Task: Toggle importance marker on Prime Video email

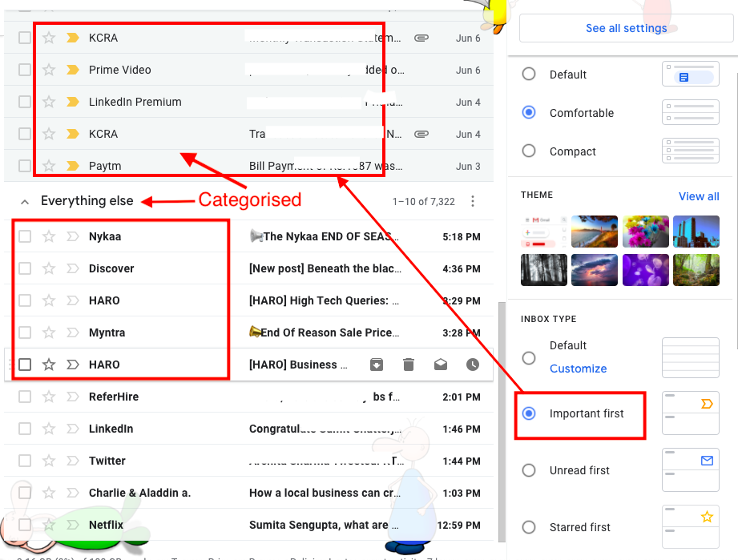Action: click(72, 70)
